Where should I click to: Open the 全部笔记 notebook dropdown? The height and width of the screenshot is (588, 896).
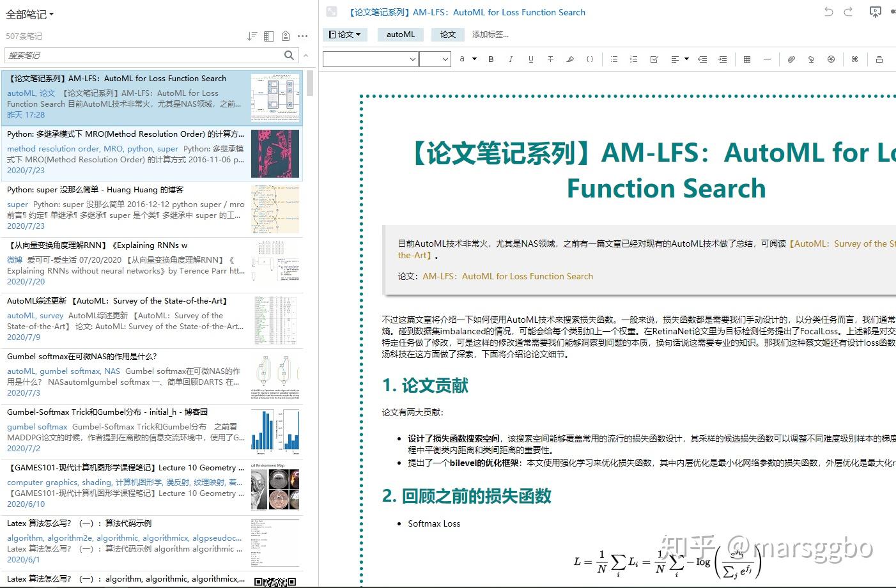point(30,14)
